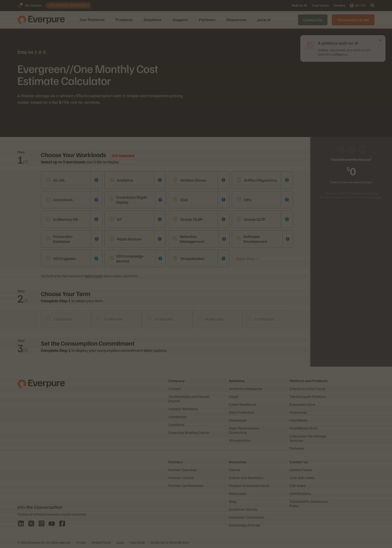Open the YouTube social icon
This screenshot has width=392, height=548.
[52, 523]
